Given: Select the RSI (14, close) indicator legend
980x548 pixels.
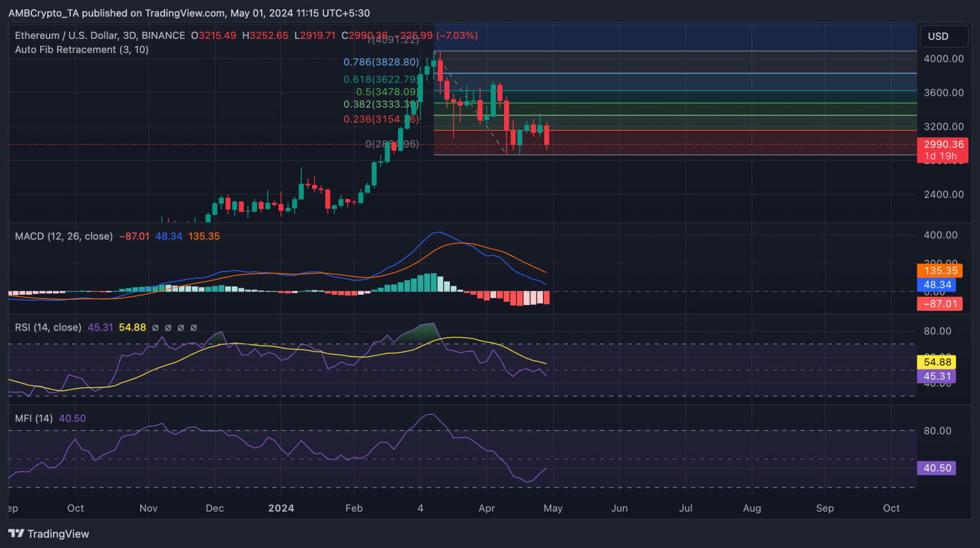Looking at the screenshot, I should pos(48,327).
